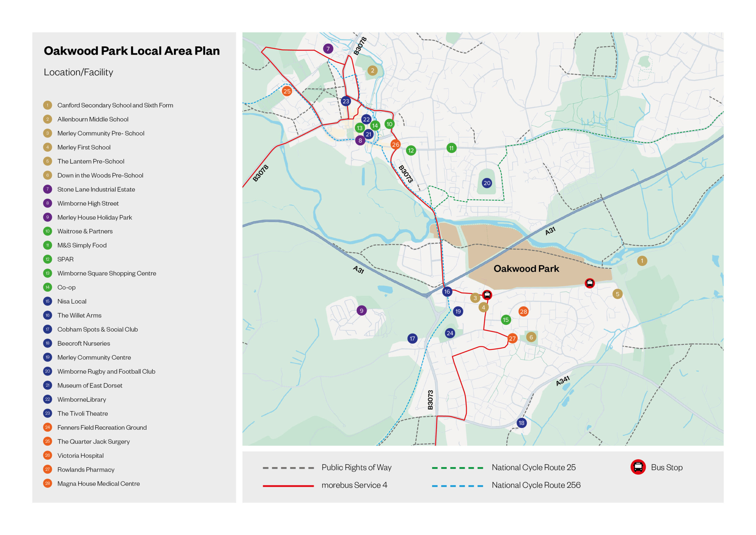The height and width of the screenshot is (535, 756).
Task: Select orange map marker 27 Rowlands Pharmacy
Action: click(512, 338)
